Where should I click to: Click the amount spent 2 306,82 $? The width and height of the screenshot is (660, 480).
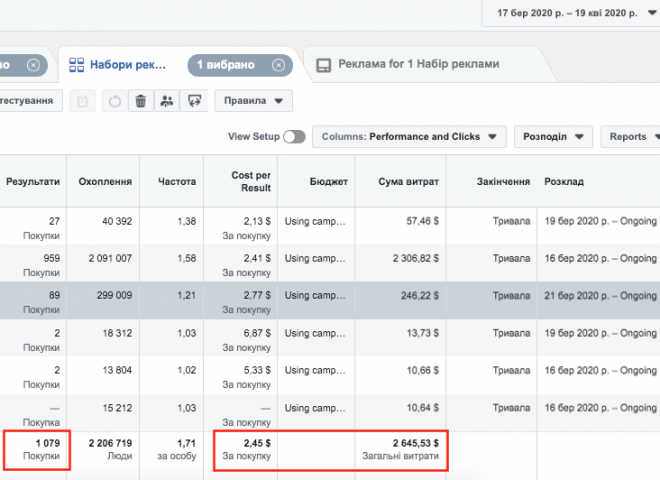pos(415,258)
